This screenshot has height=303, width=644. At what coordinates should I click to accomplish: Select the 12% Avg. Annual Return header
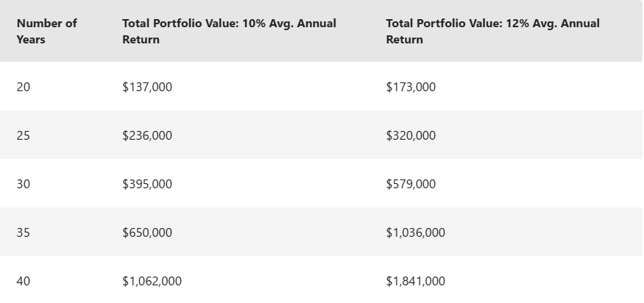pyautogui.click(x=492, y=31)
